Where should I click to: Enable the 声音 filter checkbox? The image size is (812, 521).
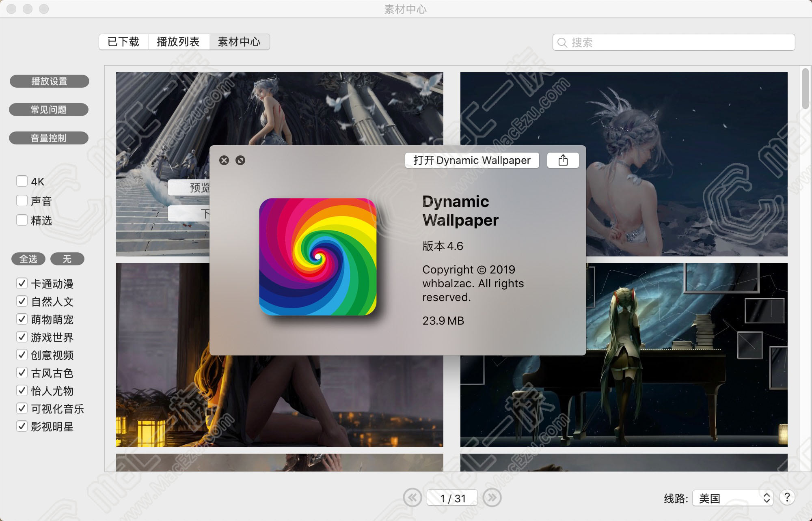22,200
